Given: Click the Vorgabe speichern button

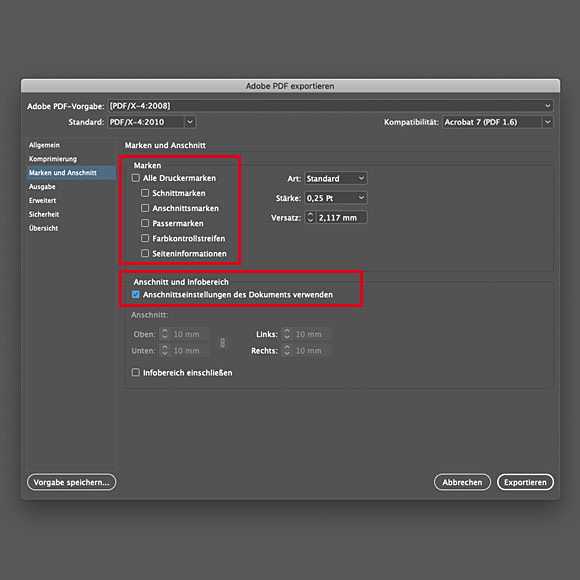Looking at the screenshot, I should (x=71, y=482).
